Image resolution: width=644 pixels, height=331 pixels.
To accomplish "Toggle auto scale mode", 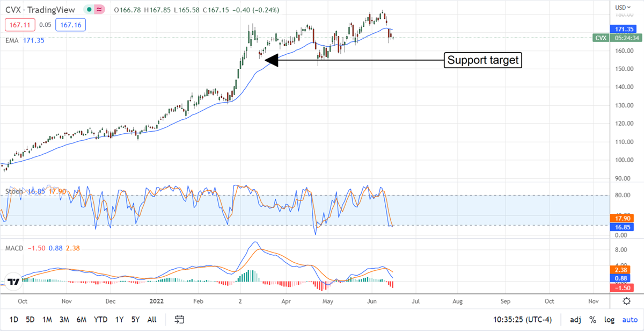I will click(628, 320).
